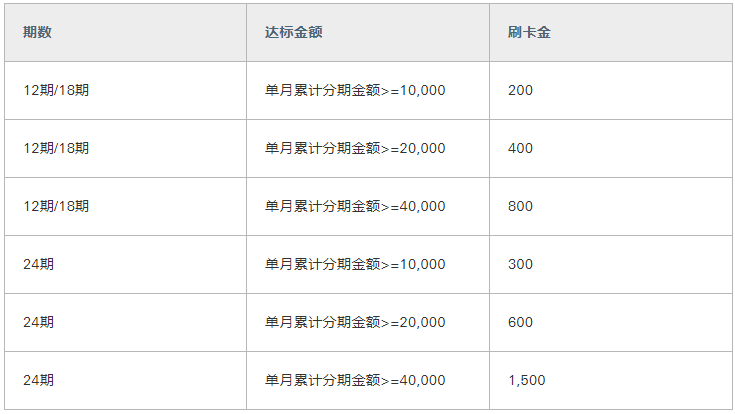The image size is (735, 414).
Task: Select the first 12期/18期 cell
Action: pos(126,90)
